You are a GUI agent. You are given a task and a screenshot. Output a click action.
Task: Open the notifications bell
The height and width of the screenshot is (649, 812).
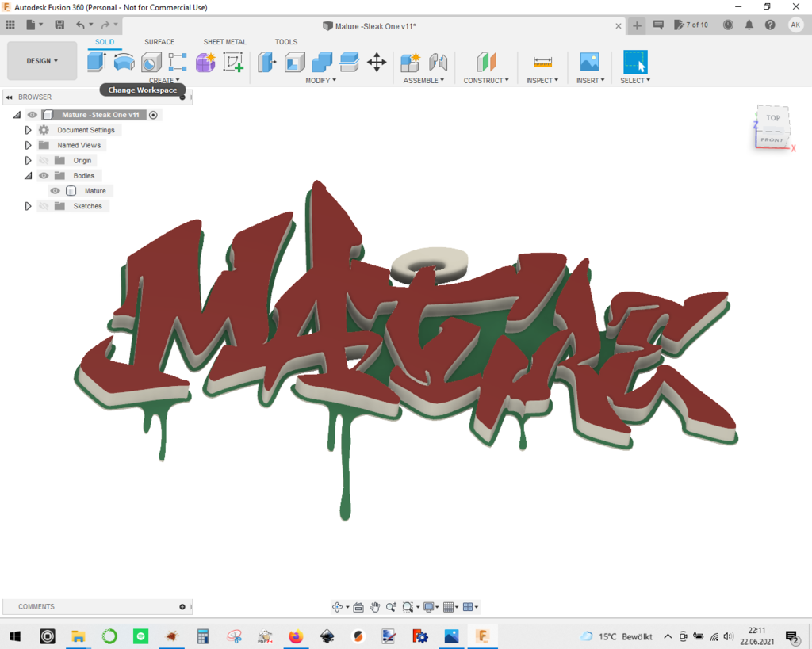[749, 25]
